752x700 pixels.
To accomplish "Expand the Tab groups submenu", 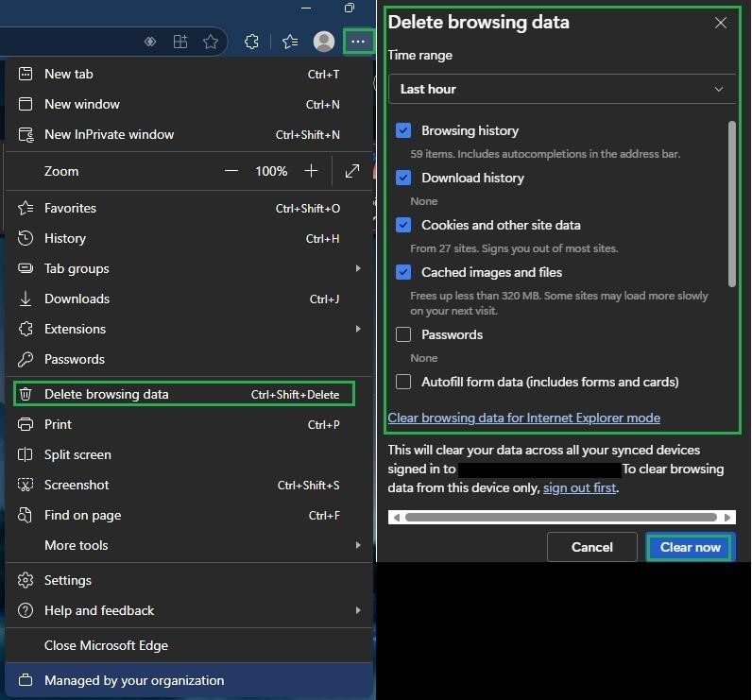I will [189, 268].
